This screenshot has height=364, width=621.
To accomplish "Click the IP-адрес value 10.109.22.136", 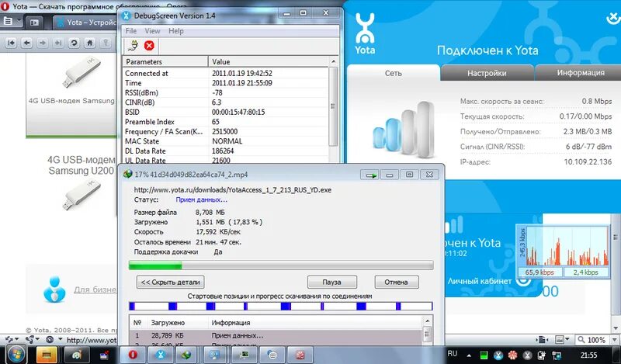I will coord(588,162).
